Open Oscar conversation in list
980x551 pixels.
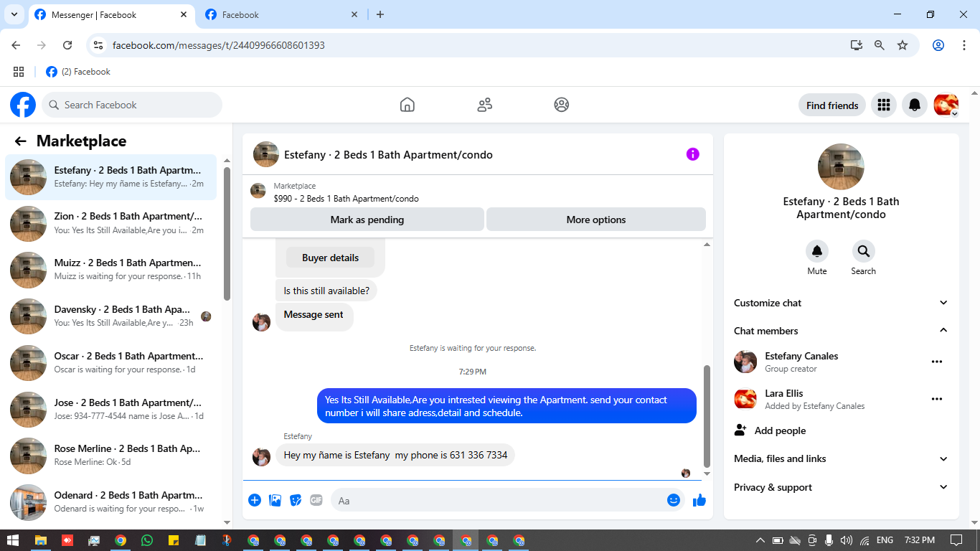point(111,363)
